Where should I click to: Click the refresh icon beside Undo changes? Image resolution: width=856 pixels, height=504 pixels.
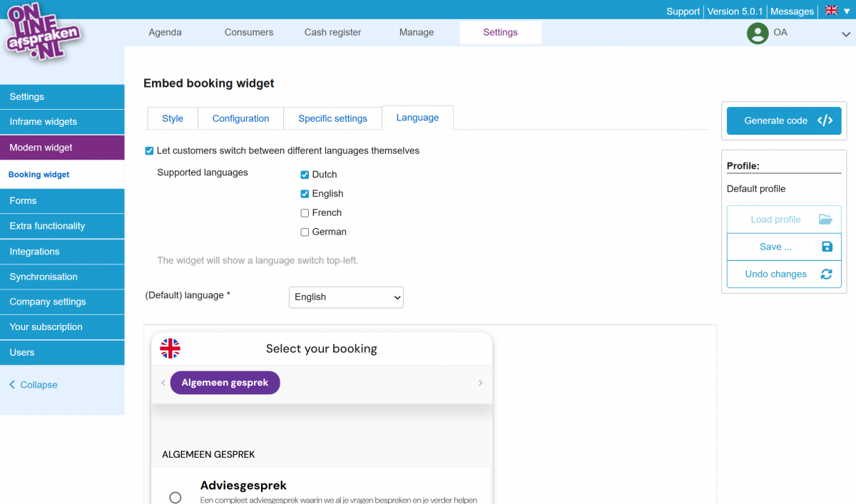pyautogui.click(x=827, y=274)
